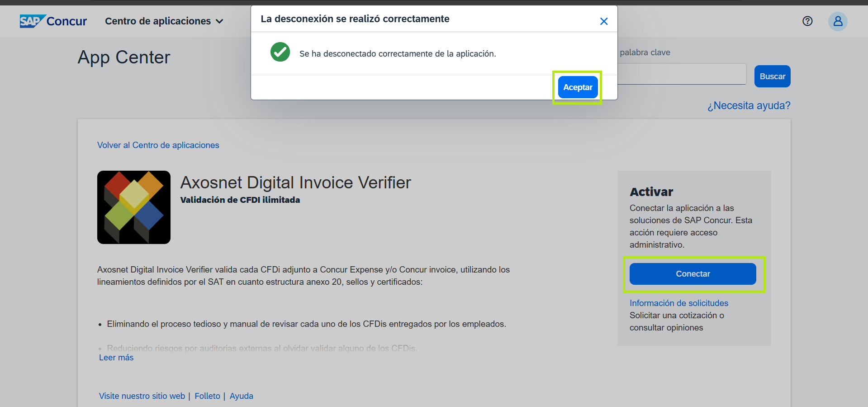Click the App Center page heading
The height and width of the screenshot is (407, 868).
tap(124, 57)
